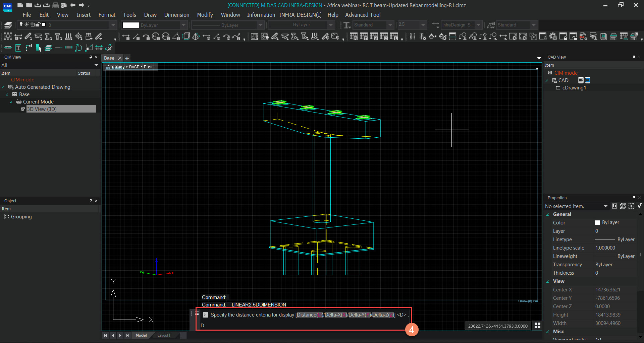Image resolution: width=644 pixels, height=343 pixels.
Task: Toggle the layer lock padlock icon
Action: 38,24
